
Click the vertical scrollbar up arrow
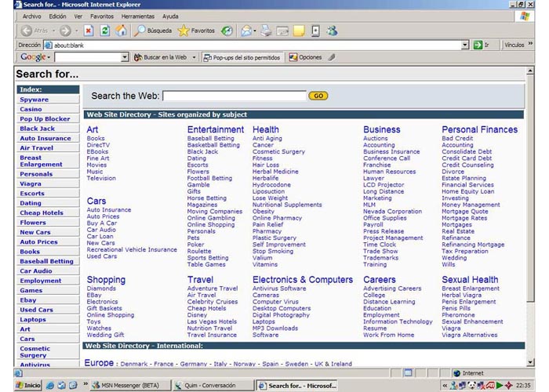[x=530, y=71]
